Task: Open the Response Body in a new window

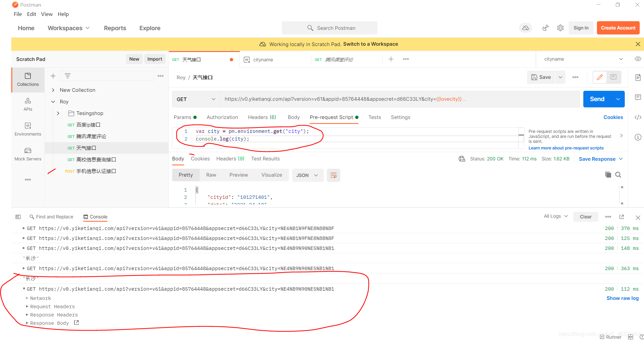Action: point(76,323)
